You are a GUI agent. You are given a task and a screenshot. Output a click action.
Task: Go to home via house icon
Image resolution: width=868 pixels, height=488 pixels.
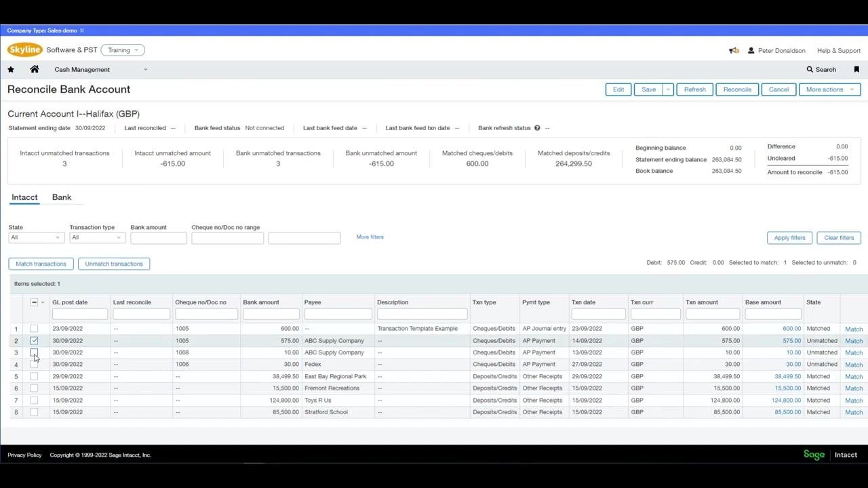click(x=35, y=69)
